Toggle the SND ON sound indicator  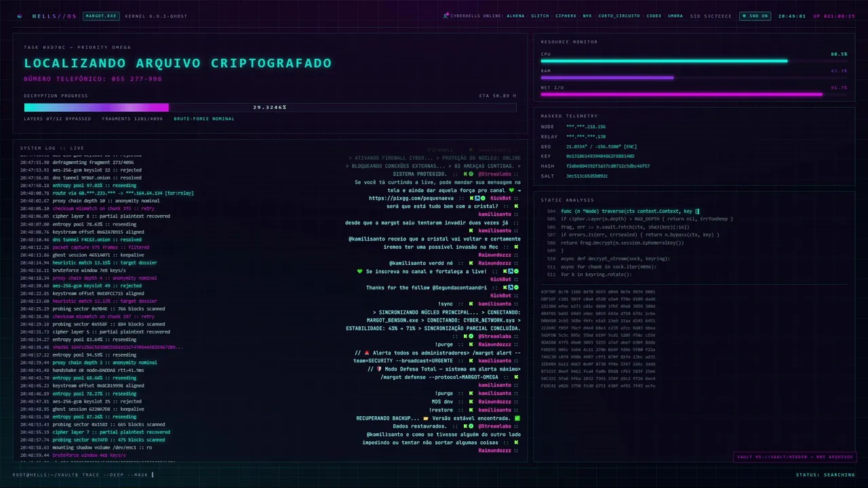tap(754, 16)
